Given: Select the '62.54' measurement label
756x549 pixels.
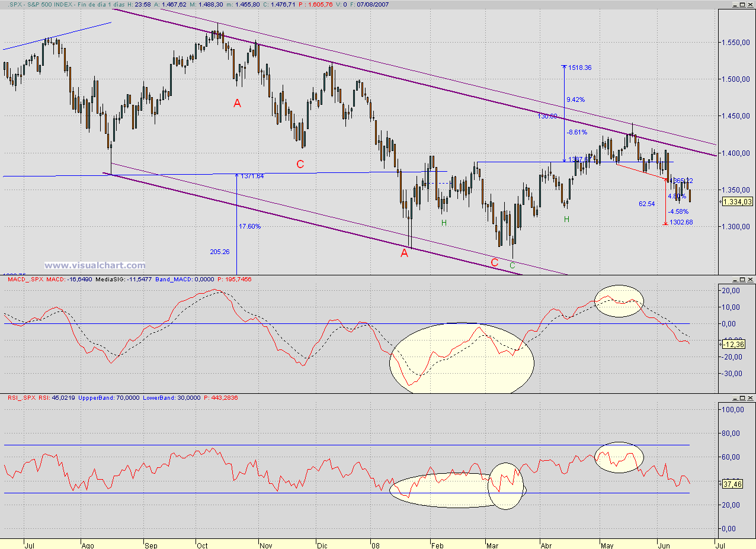Looking at the screenshot, I should tap(646, 204).
